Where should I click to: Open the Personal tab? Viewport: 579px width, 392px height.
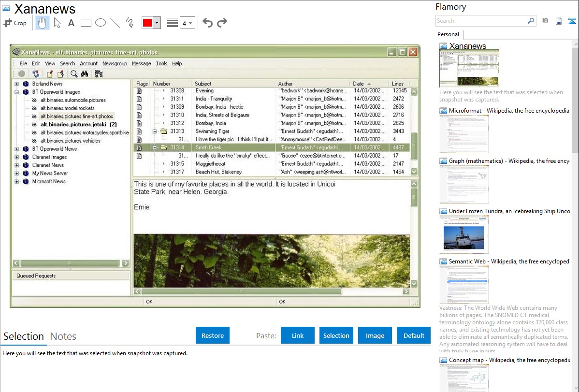448,34
